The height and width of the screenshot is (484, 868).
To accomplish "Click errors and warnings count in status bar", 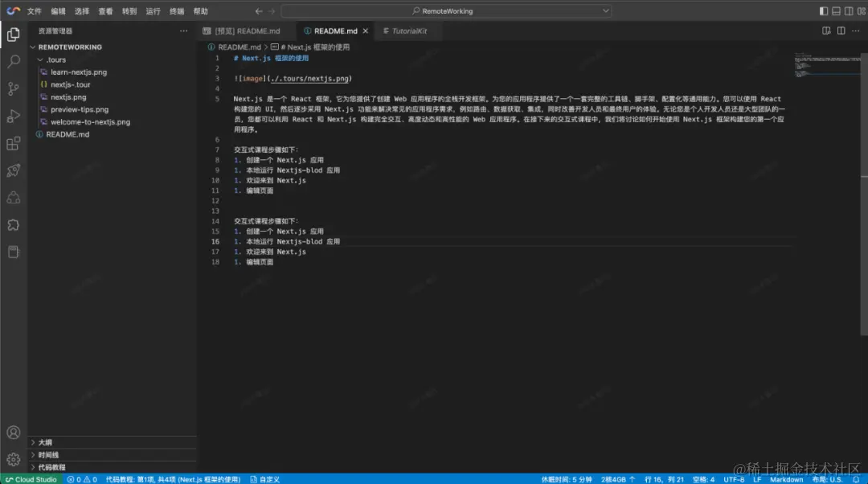I will point(82,479).
